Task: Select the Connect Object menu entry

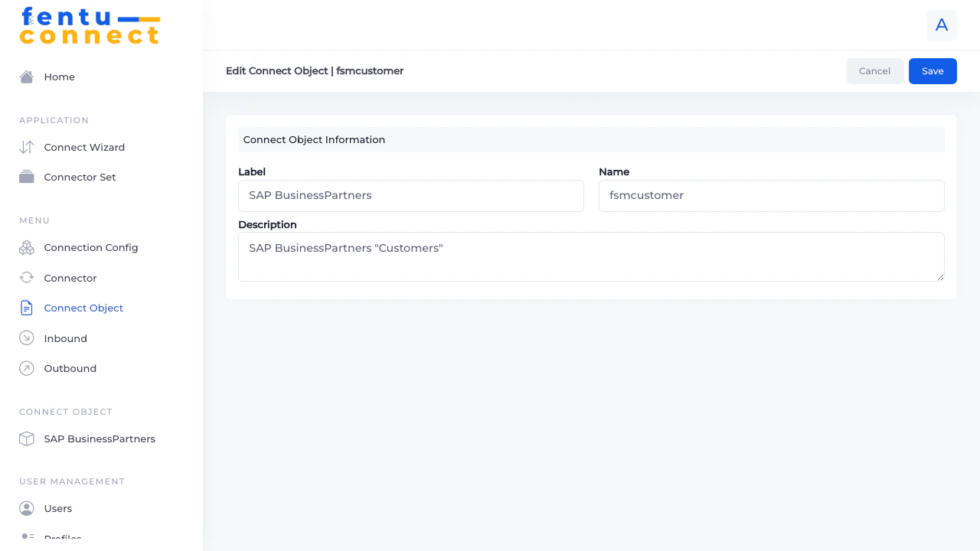Action: 83,308
